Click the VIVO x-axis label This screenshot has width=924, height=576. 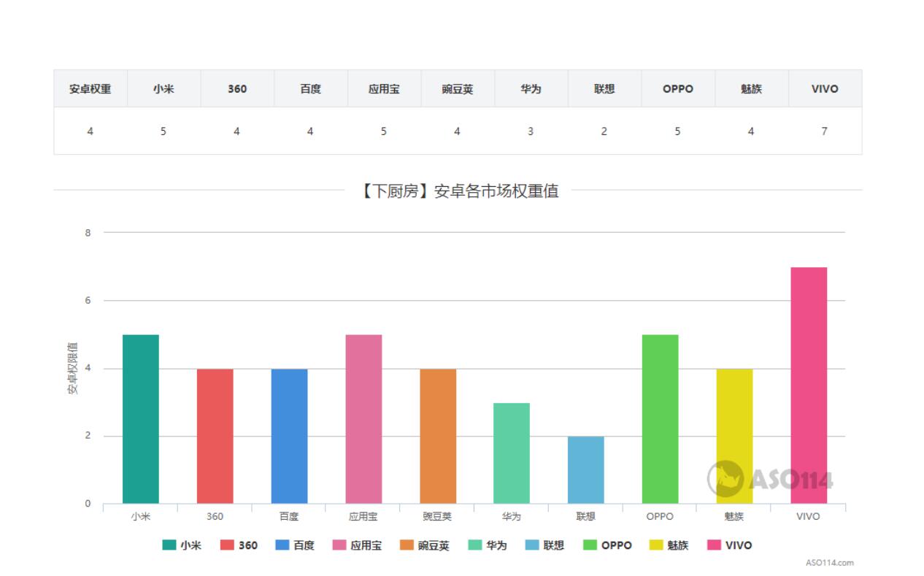(809, 516)
